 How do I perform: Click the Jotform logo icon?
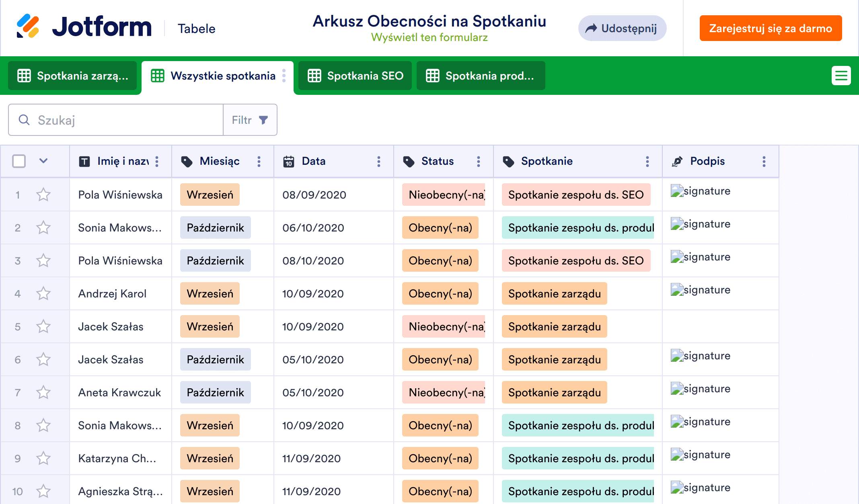(x=28, y=26)
